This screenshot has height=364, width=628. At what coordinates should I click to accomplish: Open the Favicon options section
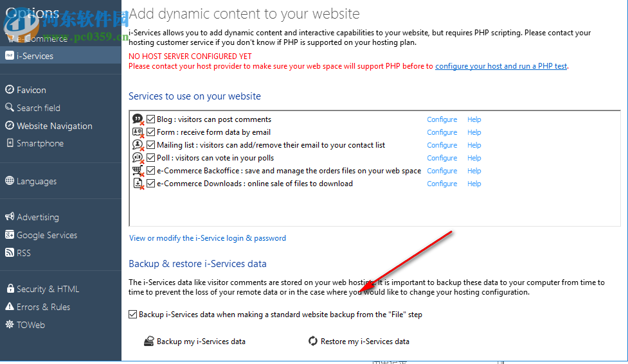pos(31,90)
